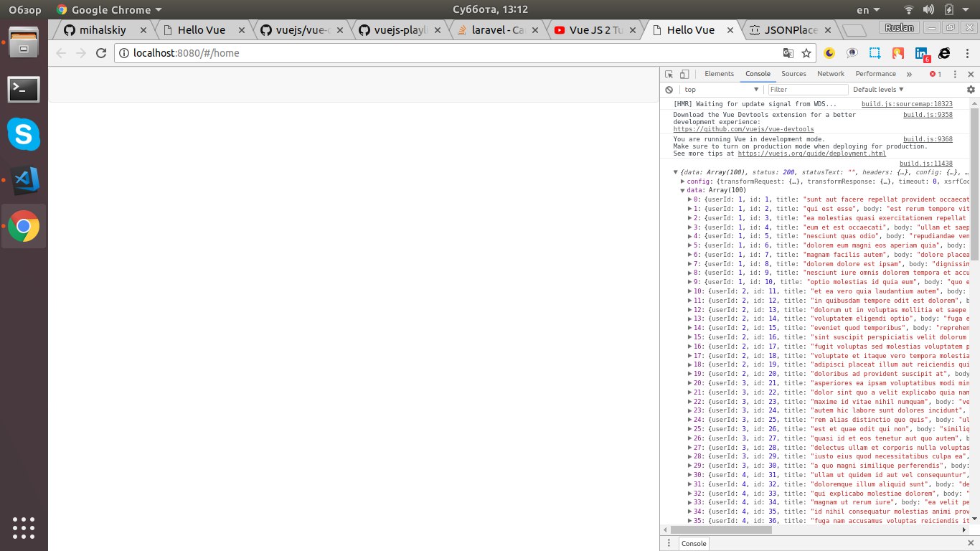980x551 pixels.
Task: Open the Files app in the dock
Action: pos(24,42)
